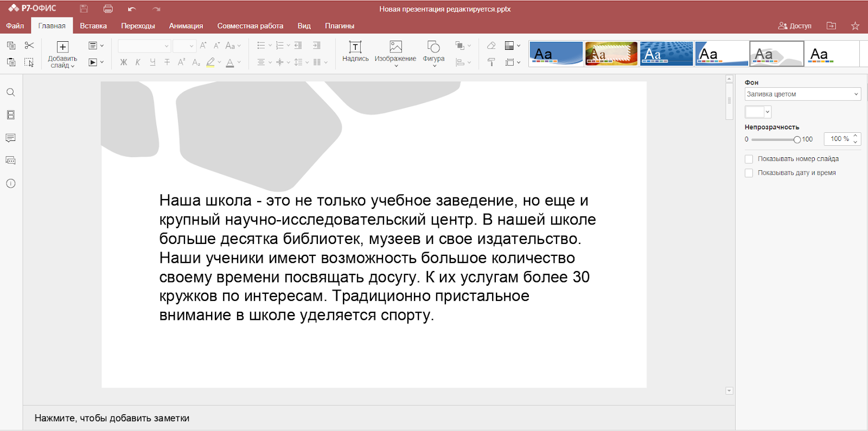Click the Underline Ч button
868x431 pixels.
[152, 62]
